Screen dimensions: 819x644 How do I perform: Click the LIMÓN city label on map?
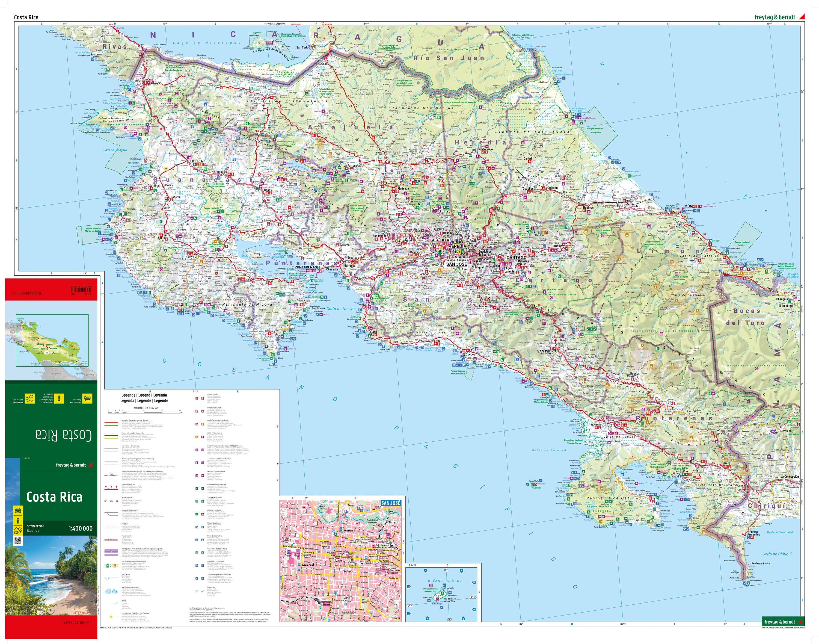pos(687,206)
